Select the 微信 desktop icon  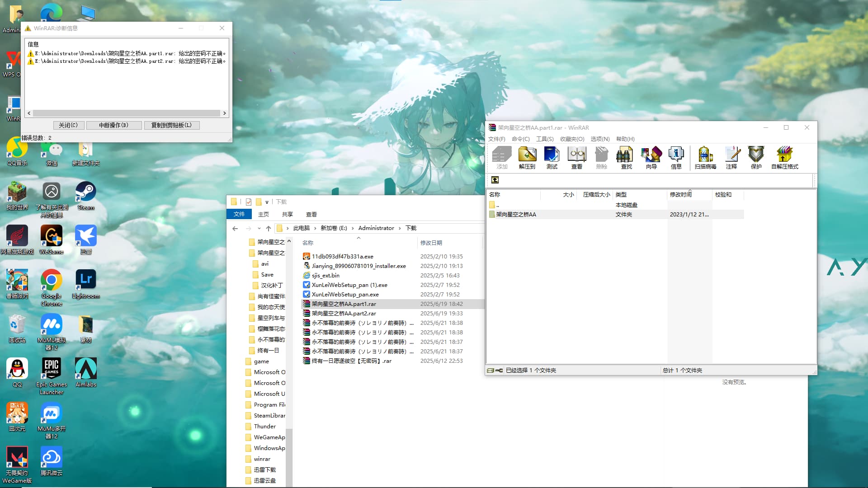(x=52, y=153)
